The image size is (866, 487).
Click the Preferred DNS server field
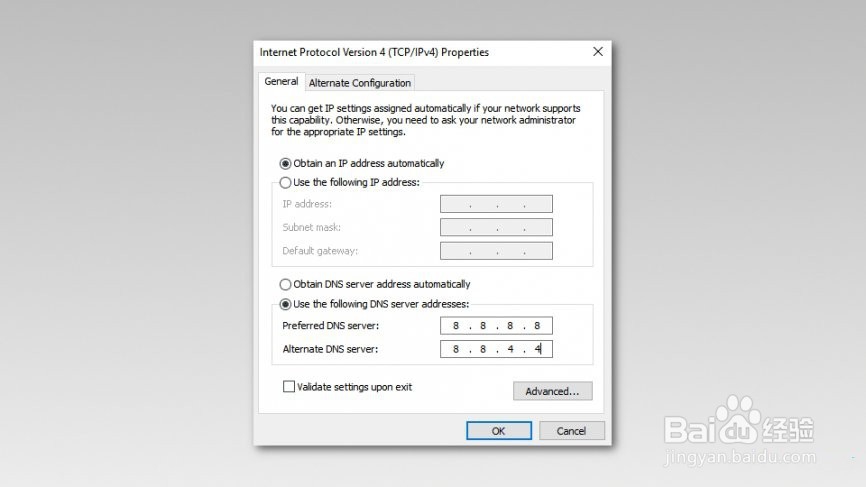496,326
